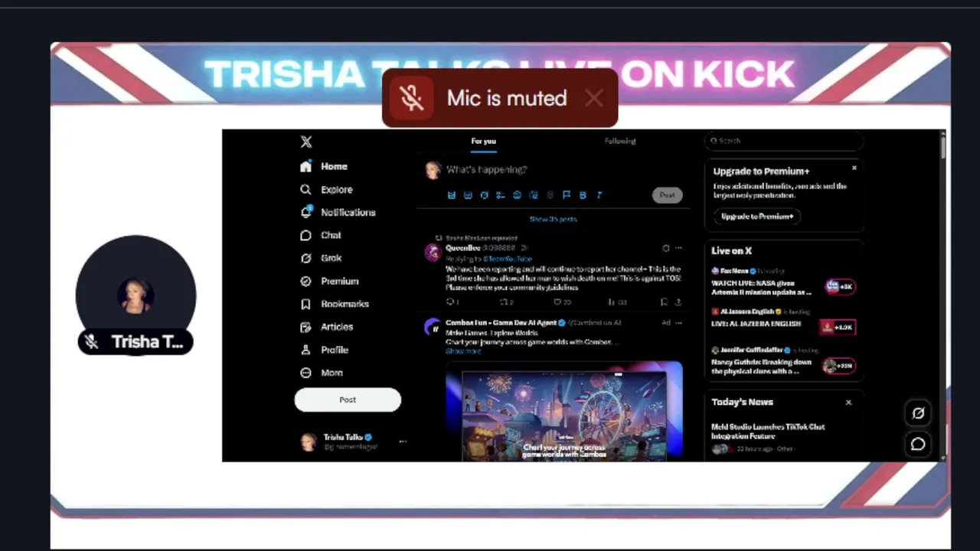Dismiss the Mic is muted notification
980x551 pixels.
coord(593,98)
